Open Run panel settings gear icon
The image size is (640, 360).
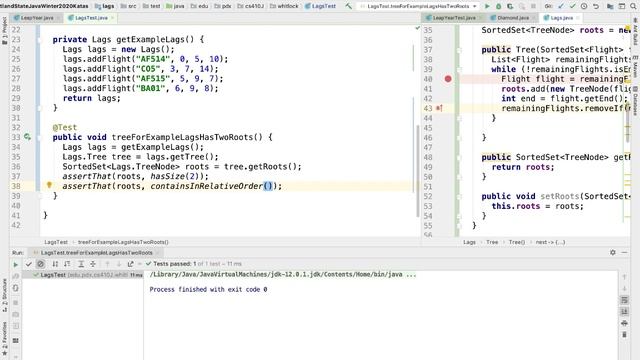click(613, 253)
